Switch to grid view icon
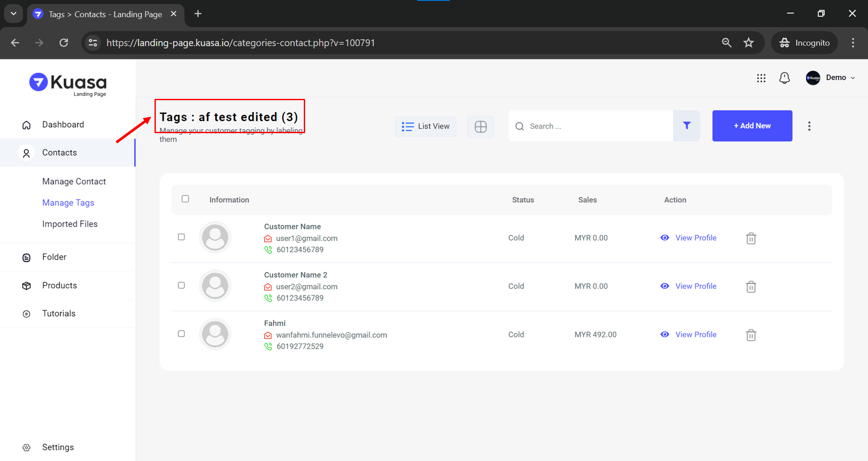The height and width of the screenshot is (461, 868). 480,127
